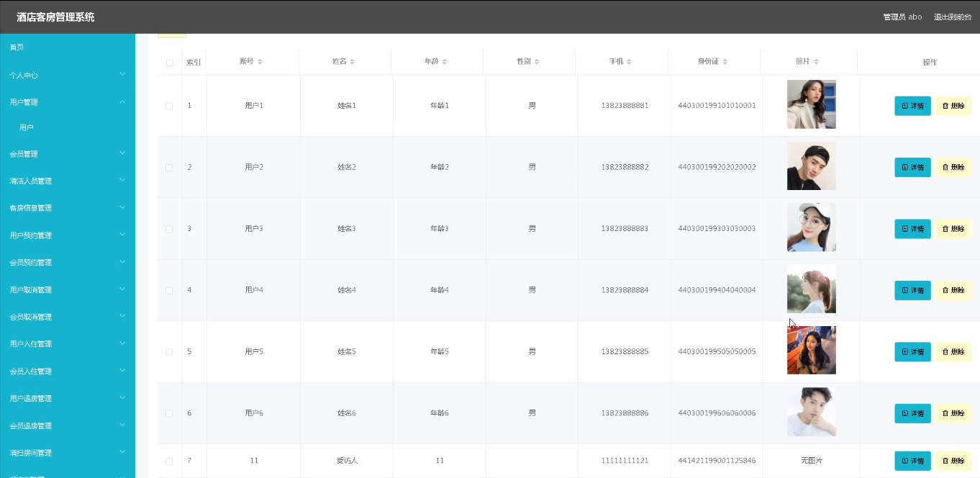Sort by the 身份证 column sort arrows
Screen dimensions: 980x478
725,62
